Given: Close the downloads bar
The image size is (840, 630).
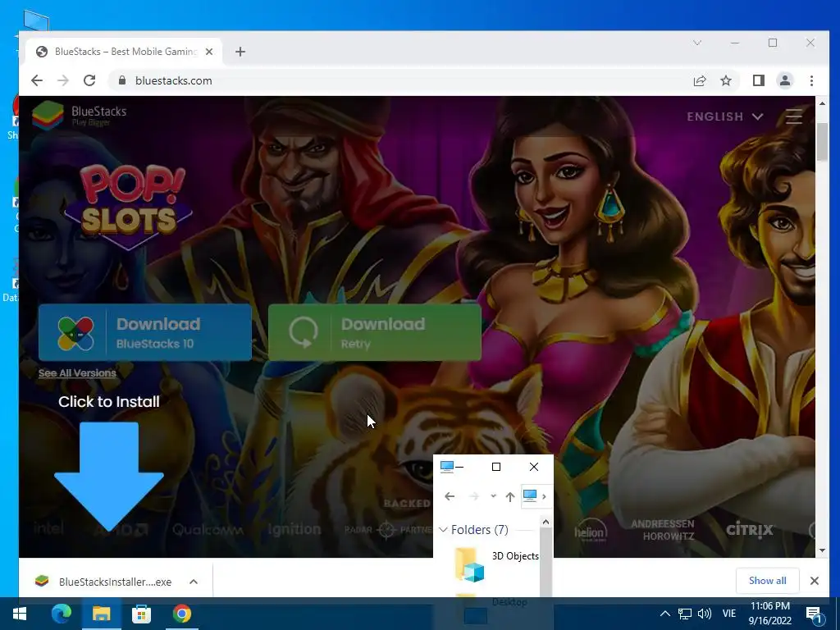Looking at the screenshot, I should point(815,581).
